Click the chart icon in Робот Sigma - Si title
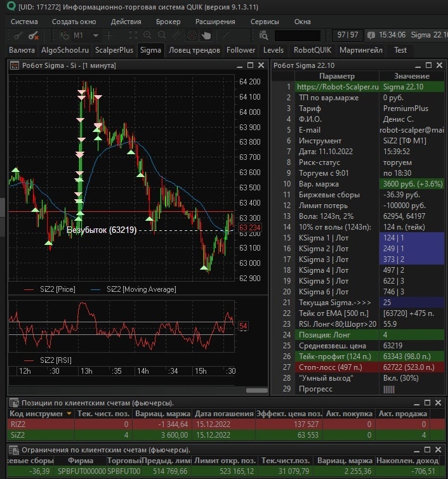 click(15, 65)
